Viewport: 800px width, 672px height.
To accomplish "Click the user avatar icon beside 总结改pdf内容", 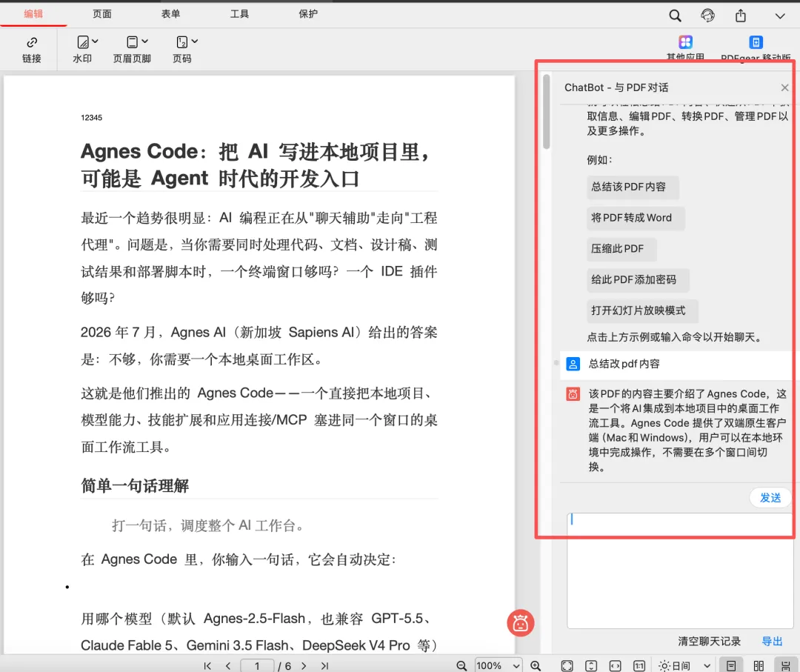I will [573, 364].
